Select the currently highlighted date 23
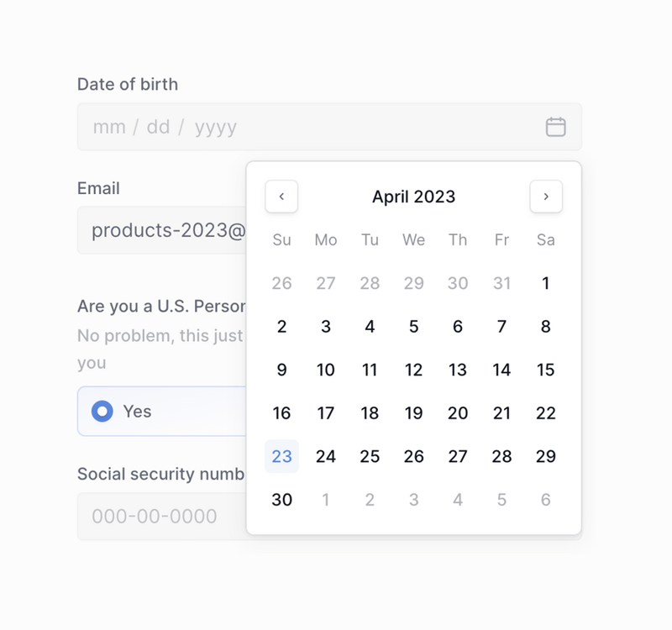 point(281,456)
